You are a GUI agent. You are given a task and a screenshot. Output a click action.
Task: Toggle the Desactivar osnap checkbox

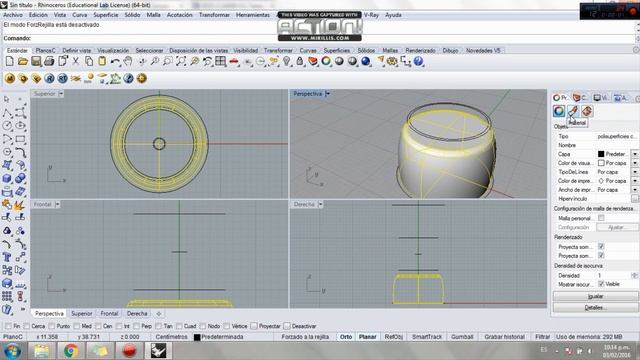click(287, 326)
